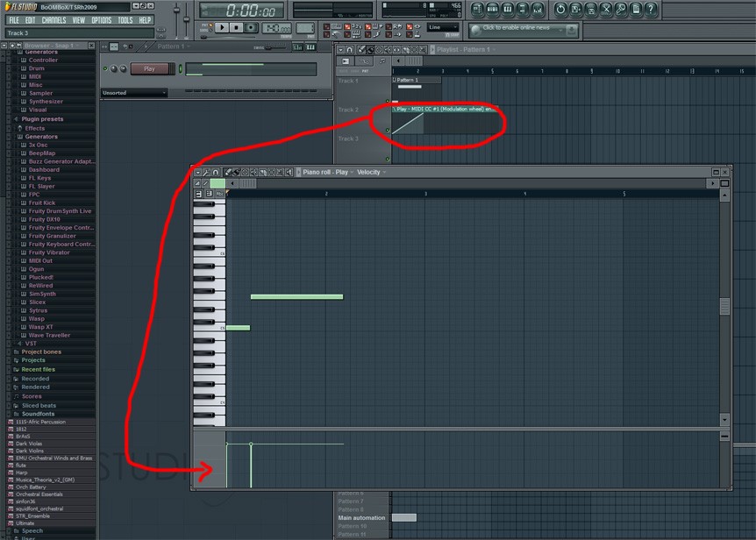Click the render/export toolbar icon
This screenshot has width=756, height=540.
tap(590, 9)
